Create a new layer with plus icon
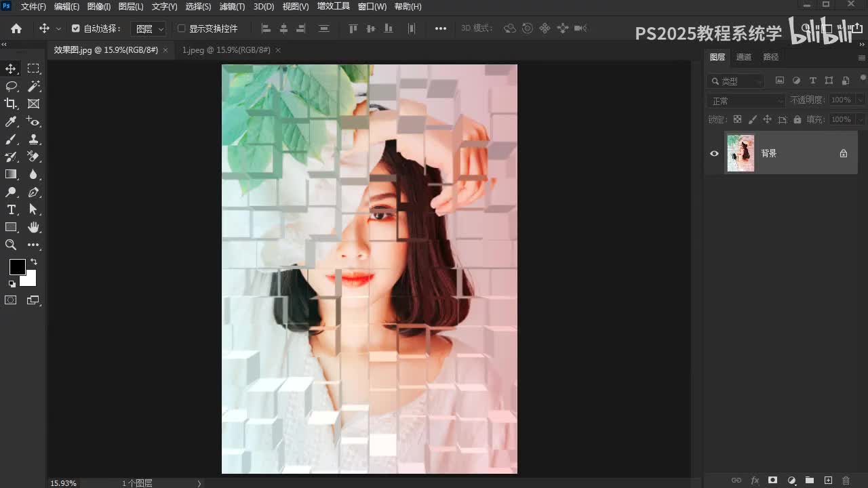Image resolution: width=868 pixels, height=488 pixels. (x=828, y=481)
